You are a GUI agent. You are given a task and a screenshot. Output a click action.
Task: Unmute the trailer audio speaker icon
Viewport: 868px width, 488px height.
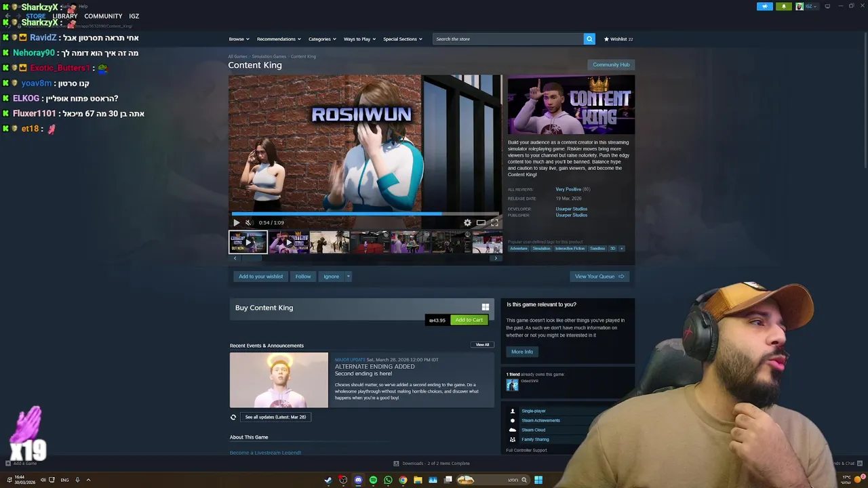(x=248, y=222)
